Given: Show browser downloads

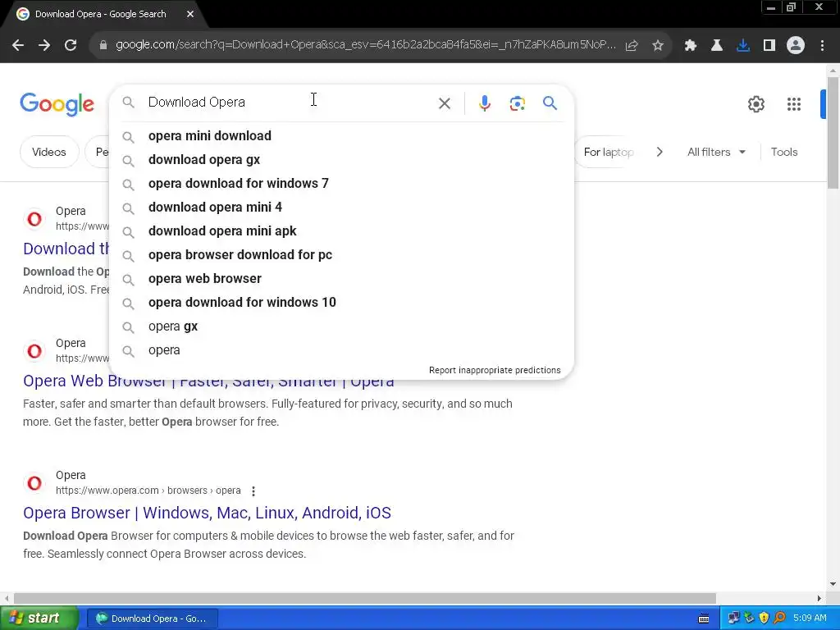Looking at the screenshot, I should (x=742, y=45).
